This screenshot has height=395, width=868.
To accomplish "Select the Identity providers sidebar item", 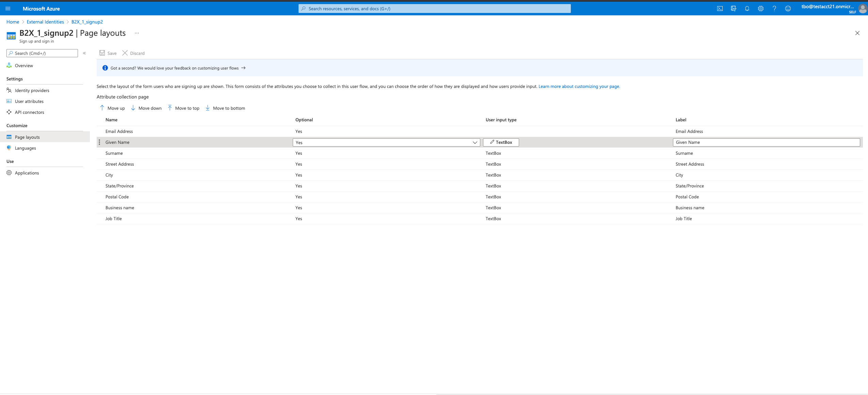I will [32, 90].
